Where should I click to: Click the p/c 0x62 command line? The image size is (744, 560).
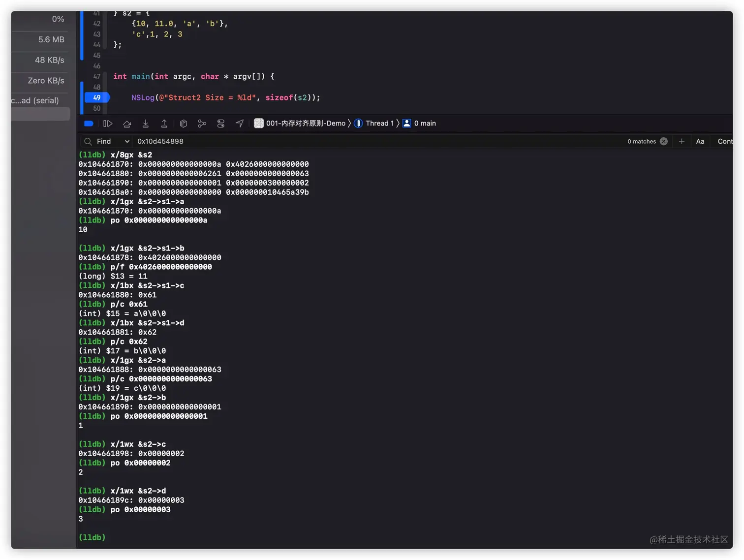(113, 342)
